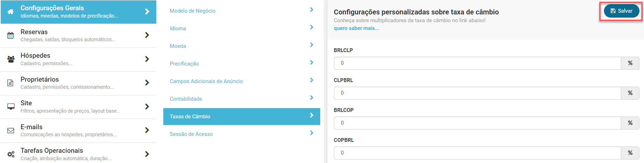
Task: Click the calendar icon beside Reservas
Action: coord(11,35)
